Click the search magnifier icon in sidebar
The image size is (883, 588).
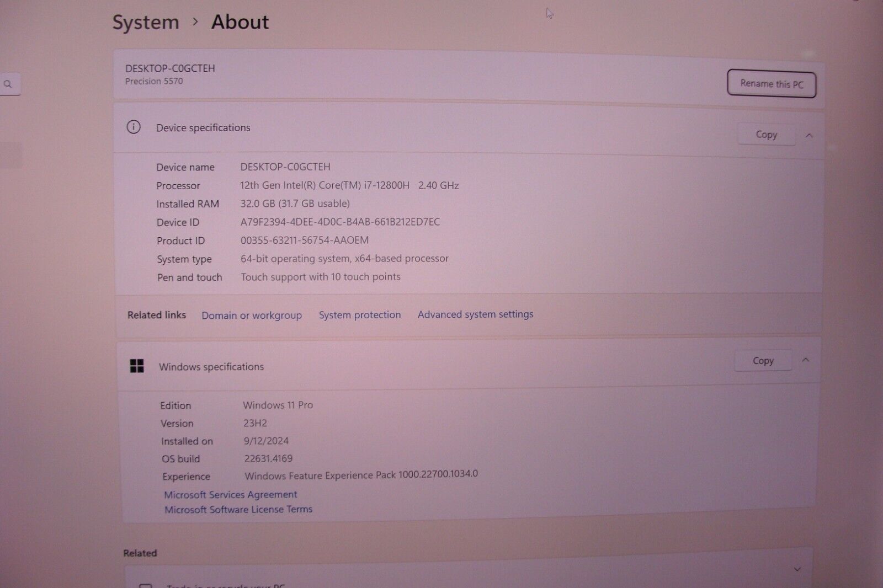pyautogui.click(x=8, y=84)
